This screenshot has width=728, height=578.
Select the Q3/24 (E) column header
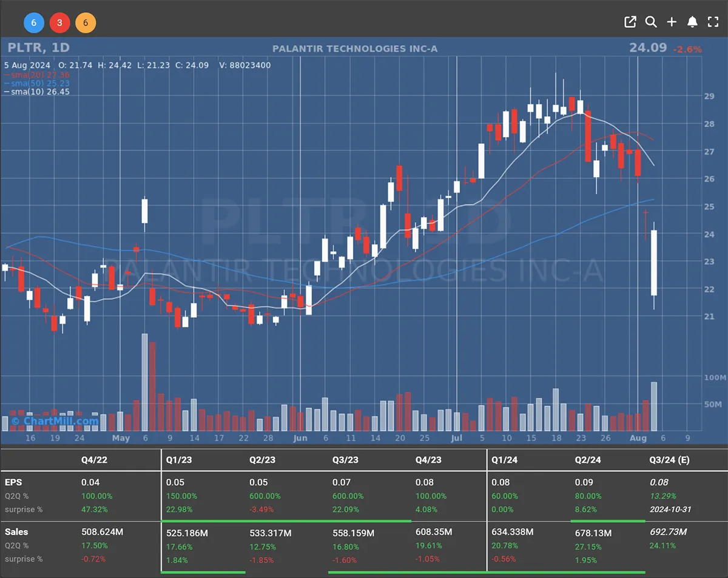pyautogui.click(x=669, y=460)
